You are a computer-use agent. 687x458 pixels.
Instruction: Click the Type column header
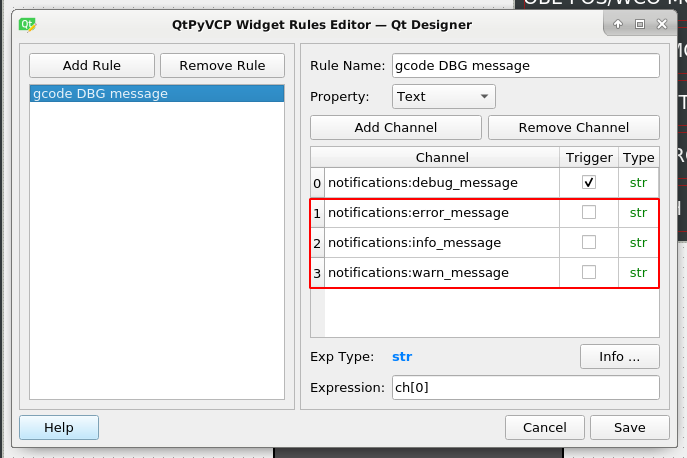638,157
